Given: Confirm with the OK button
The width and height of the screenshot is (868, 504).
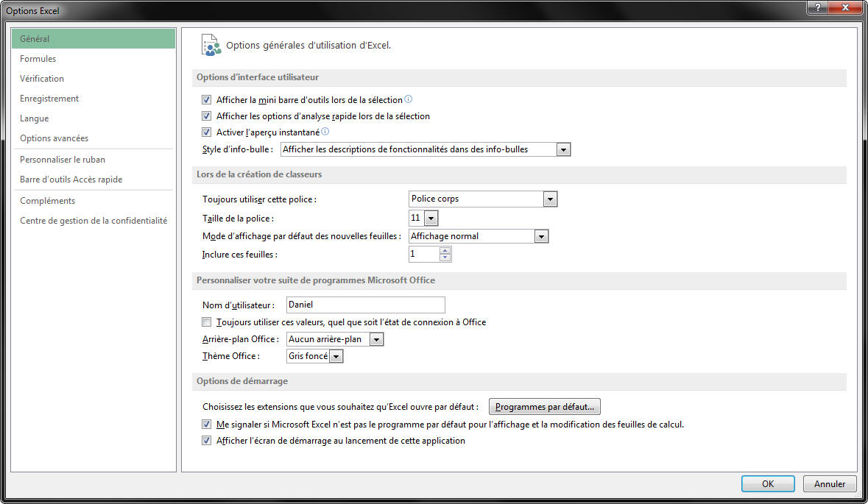Looking at the screenshot, I should click(768, 483).
